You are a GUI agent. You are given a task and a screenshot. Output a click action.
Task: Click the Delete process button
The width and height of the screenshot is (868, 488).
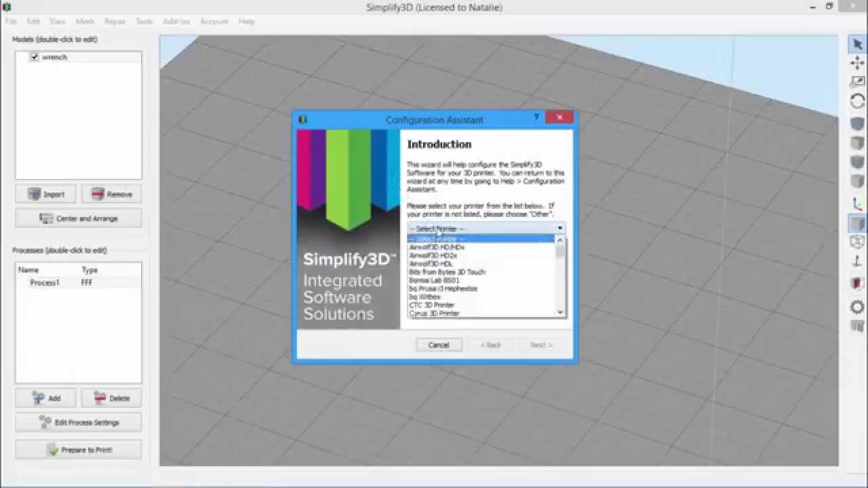111,398
